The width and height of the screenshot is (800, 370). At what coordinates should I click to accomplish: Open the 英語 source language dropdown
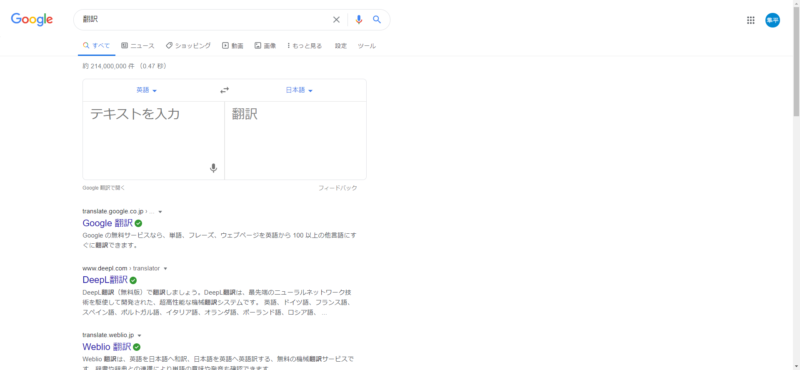click(x=146, y=90)
